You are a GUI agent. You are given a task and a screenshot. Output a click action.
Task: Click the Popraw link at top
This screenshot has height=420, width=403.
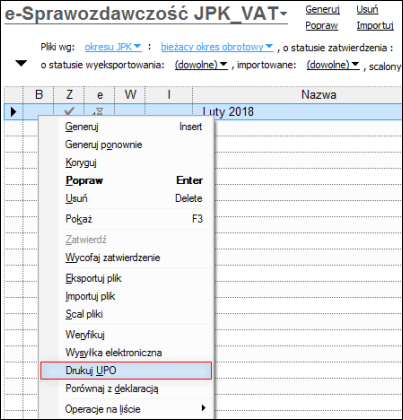coord(322,26)
